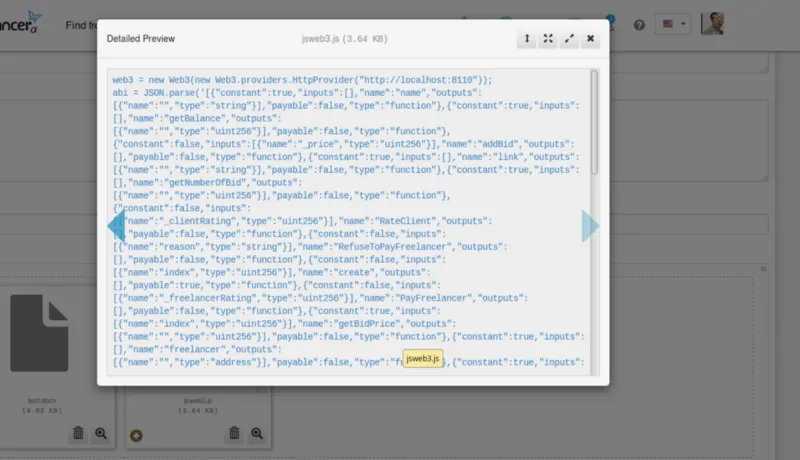Click the first code line 'web3 = new Web3'
This screenshot has height=460, width=800.
point(302,80)
